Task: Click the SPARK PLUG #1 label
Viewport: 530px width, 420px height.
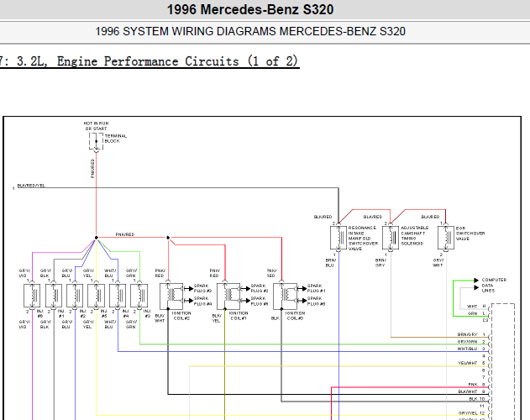Action: click(x=317, y=288)
